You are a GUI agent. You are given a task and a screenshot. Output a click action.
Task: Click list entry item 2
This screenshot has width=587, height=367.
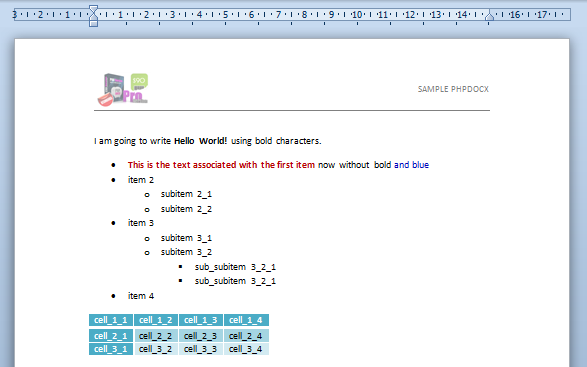[x=141, y=180]
